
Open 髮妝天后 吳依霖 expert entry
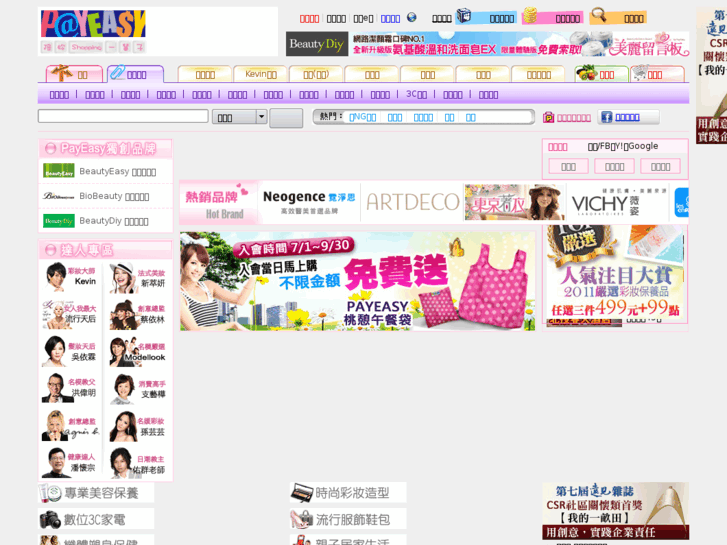(70, 351)
